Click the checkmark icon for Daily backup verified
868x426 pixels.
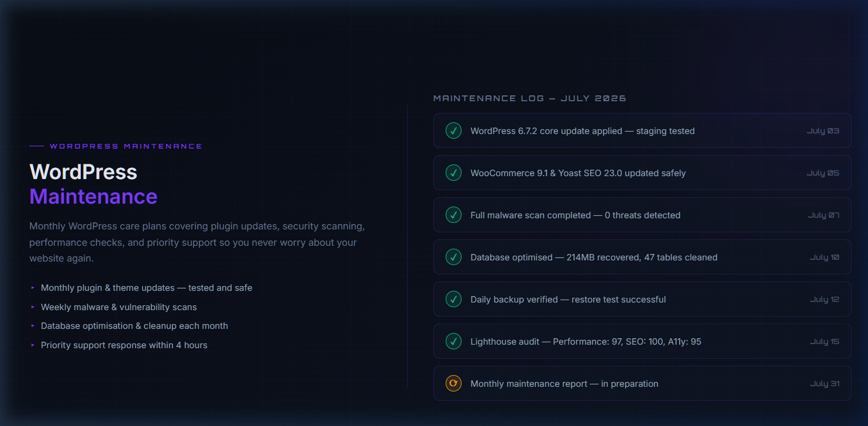click(453, 299)
